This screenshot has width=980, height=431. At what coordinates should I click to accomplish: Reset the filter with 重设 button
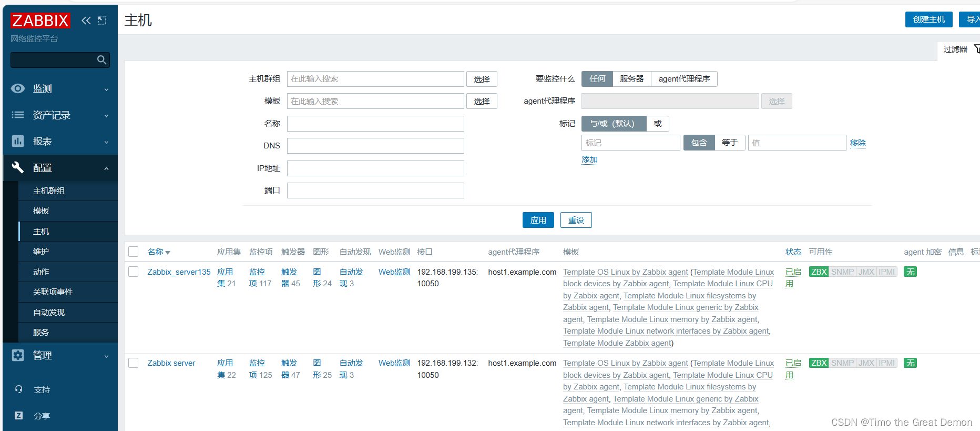point(576,220)
